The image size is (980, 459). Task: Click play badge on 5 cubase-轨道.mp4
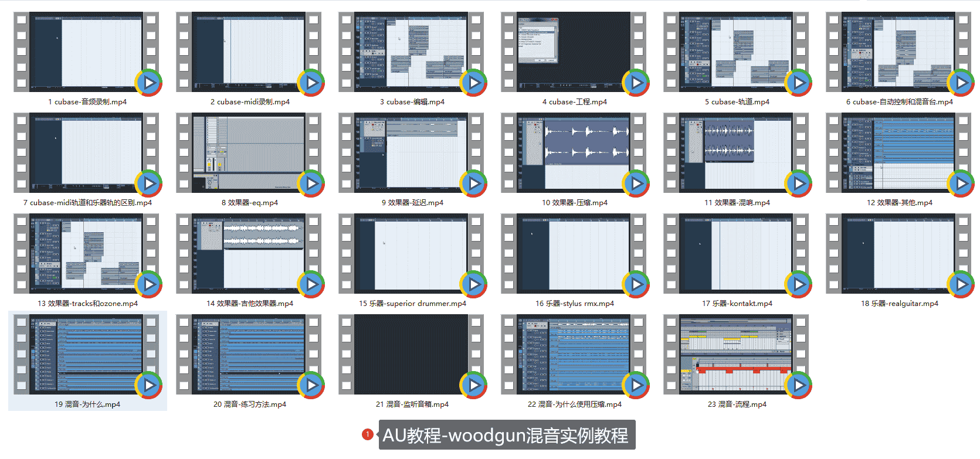click(x=799, y=83)
